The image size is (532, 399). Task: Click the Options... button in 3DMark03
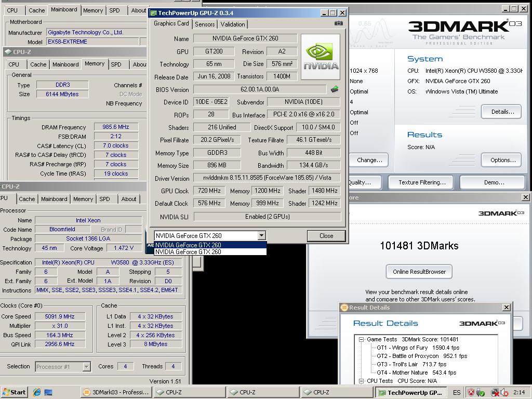click(x=501, y=160)
